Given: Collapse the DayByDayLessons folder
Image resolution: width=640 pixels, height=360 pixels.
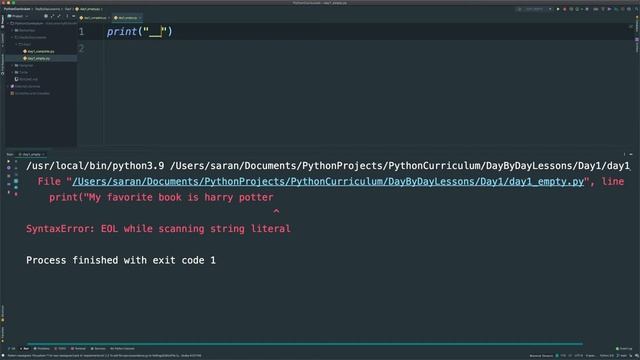Looking at the screenshot, I should (13, 37).
